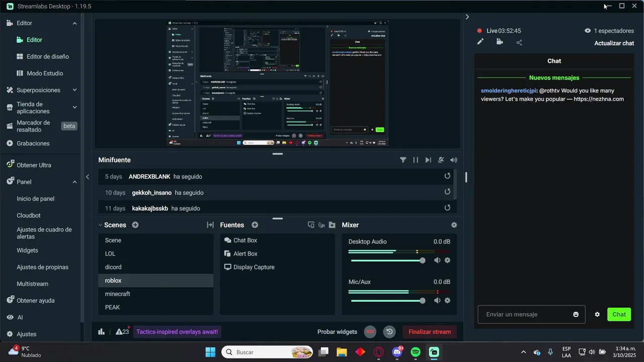Screen dimensions: 644x362
Task: Click Tactics-inspired overlays await! banner
Action: (177, 332)
